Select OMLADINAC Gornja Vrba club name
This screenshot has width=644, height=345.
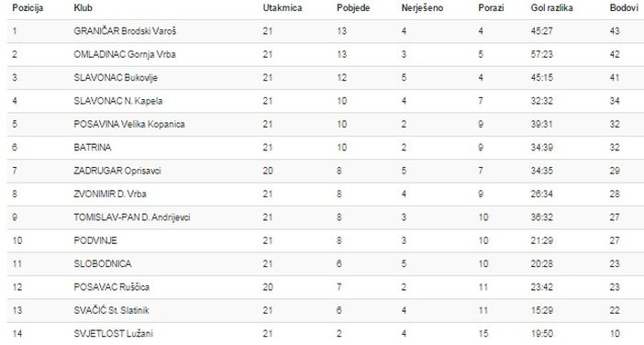pos(125,54)
